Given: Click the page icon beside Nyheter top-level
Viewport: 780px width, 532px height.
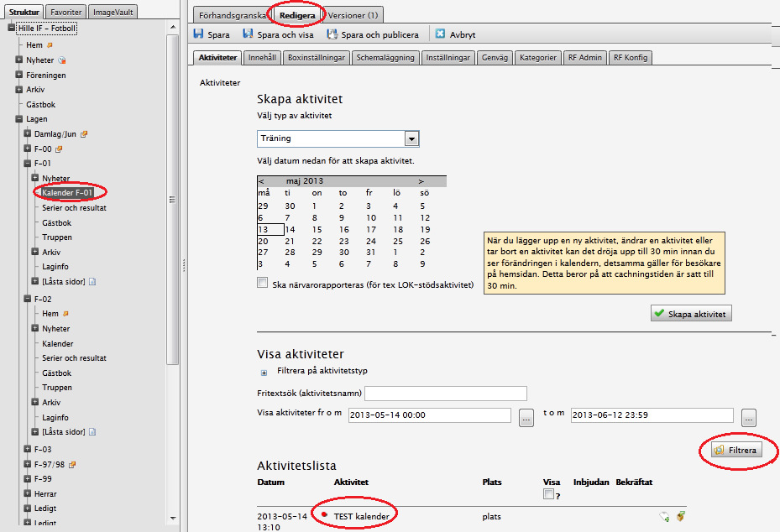Looking at the screenshot, I should pos(62,60).
